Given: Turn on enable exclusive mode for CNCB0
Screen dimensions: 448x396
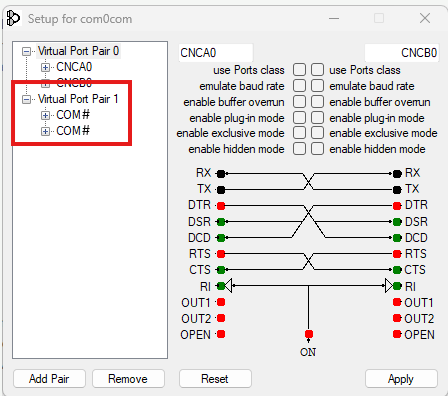Looking at the screenshot, I should [x=317, y=133].
